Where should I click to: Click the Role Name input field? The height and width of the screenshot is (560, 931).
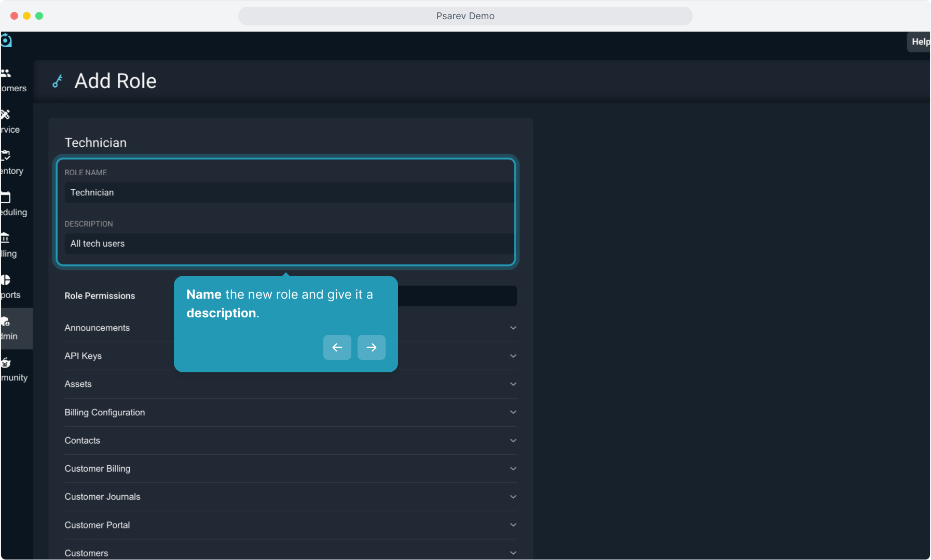click(288, 192)
